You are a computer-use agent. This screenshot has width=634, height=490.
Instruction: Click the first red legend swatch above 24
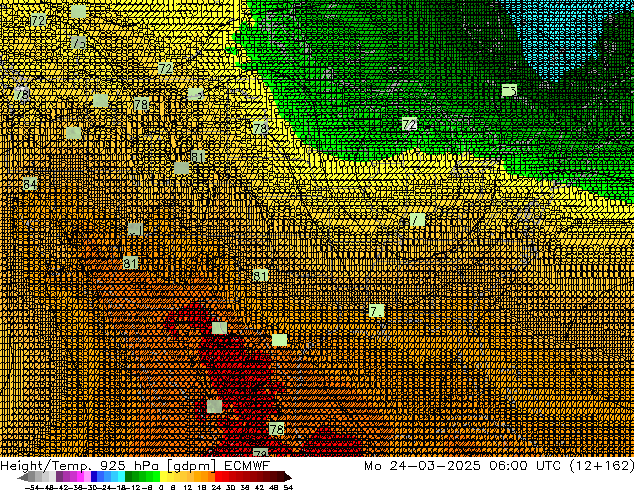coord(218,476)
